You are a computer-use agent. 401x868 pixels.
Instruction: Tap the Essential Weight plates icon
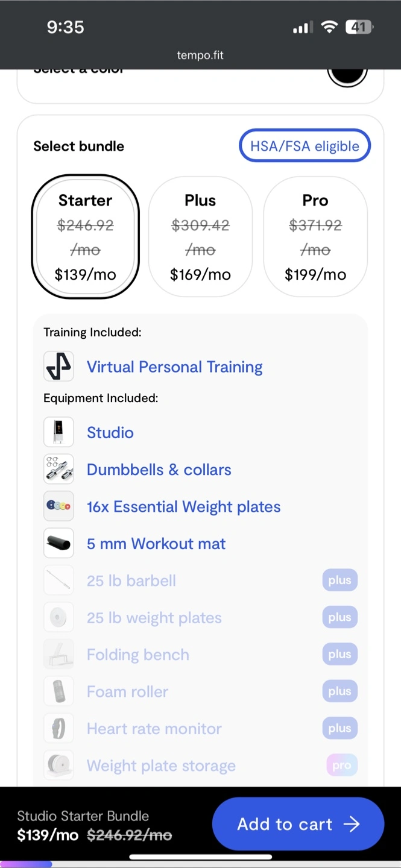58,506
